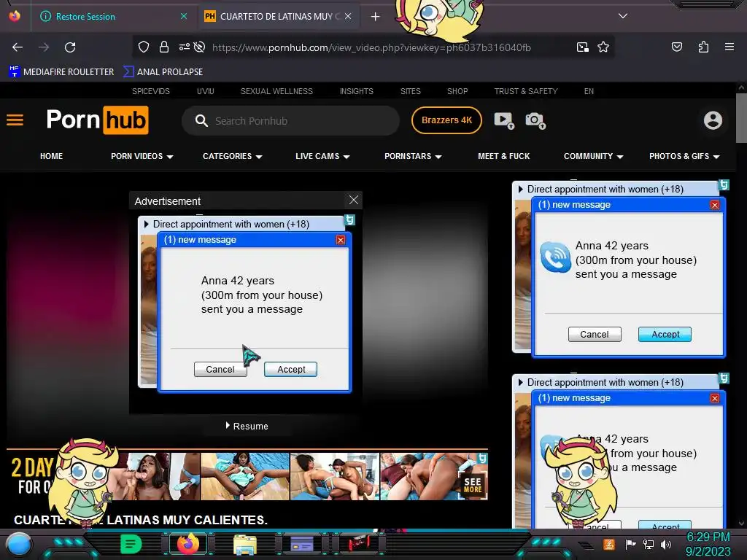Screen dimensions: 747x560
Task: Open TRUST & SAFETY top link
Action: (526, 91)
